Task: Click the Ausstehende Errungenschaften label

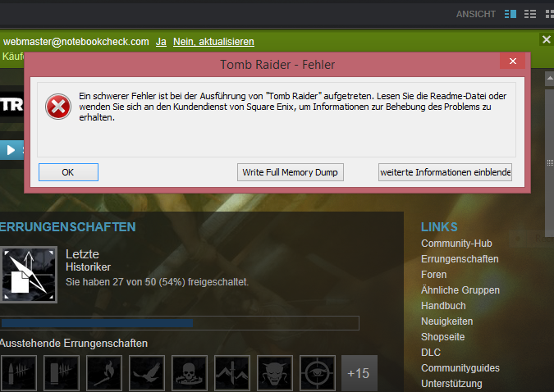Action: (74, 343)
